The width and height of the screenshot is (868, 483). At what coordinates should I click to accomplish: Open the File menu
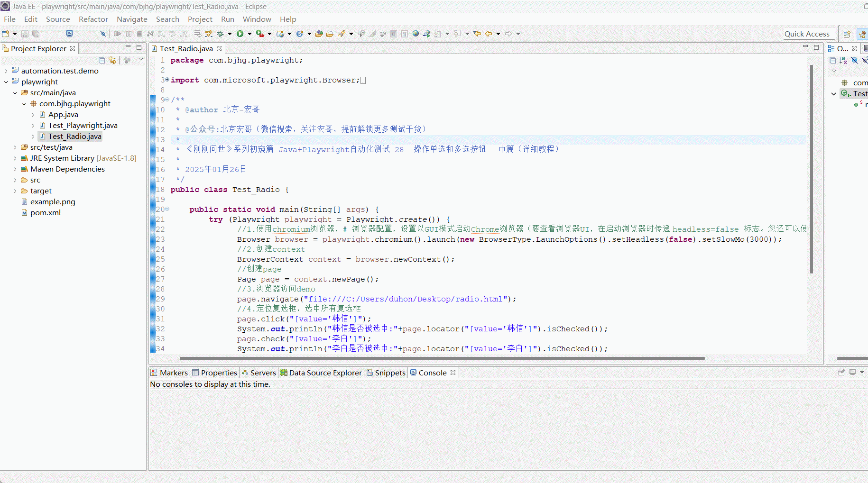[9, 19]
